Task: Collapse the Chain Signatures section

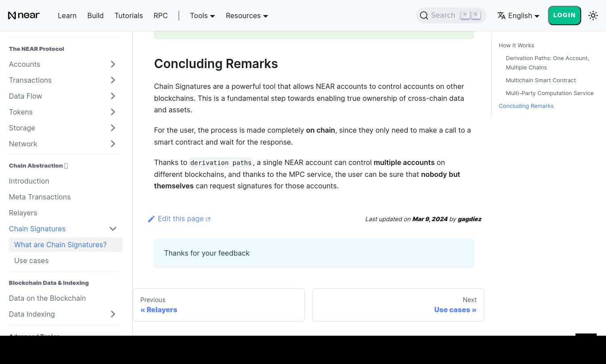Action: coord(113,229)
